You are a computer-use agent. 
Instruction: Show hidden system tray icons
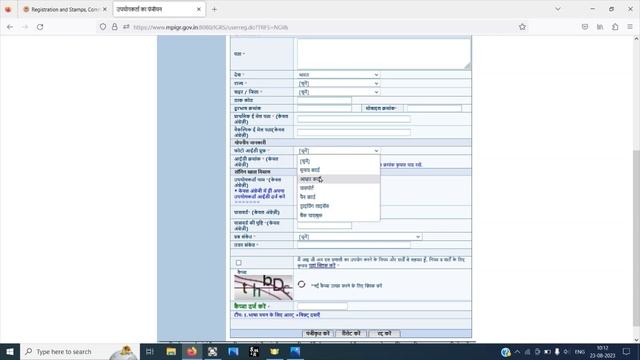point(517,351)
